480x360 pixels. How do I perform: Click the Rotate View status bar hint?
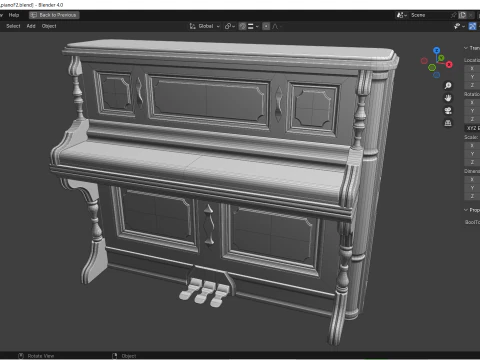36,356
